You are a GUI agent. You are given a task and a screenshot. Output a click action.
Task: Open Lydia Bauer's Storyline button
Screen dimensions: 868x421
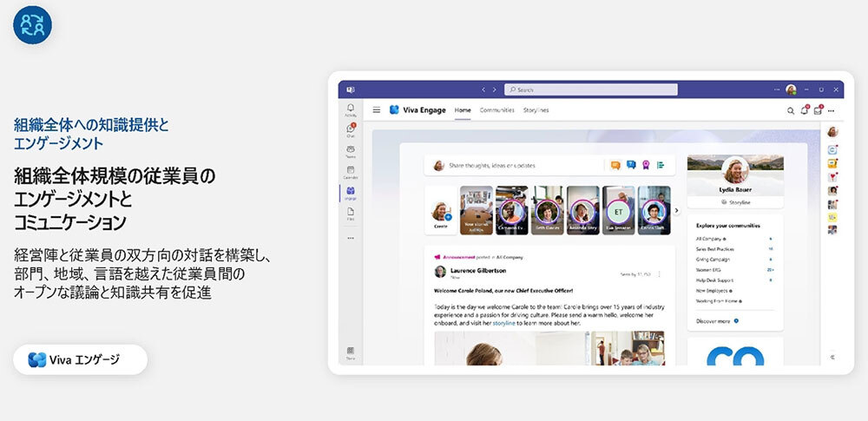[735, 202]
